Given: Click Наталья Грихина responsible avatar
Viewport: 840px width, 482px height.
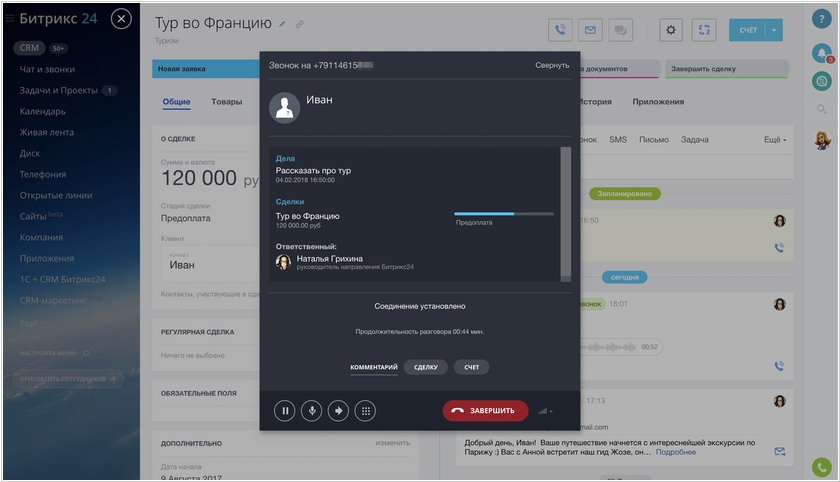Looking at the screenshot, I should point(283,262).
